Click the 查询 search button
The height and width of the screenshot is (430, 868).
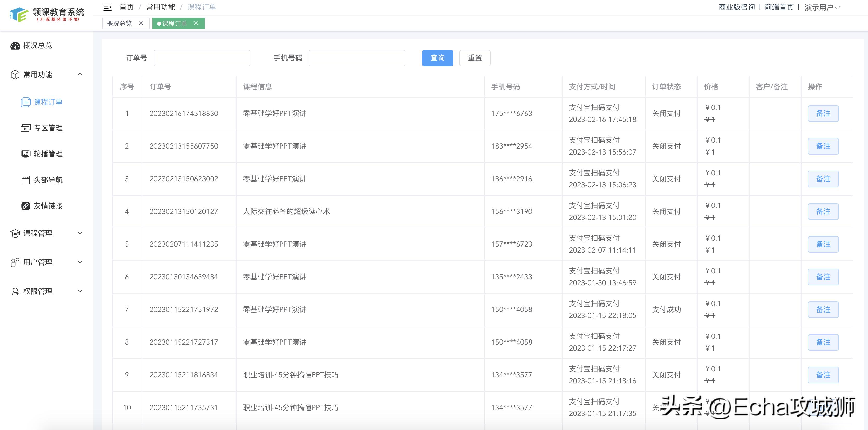tap(437, 58)
